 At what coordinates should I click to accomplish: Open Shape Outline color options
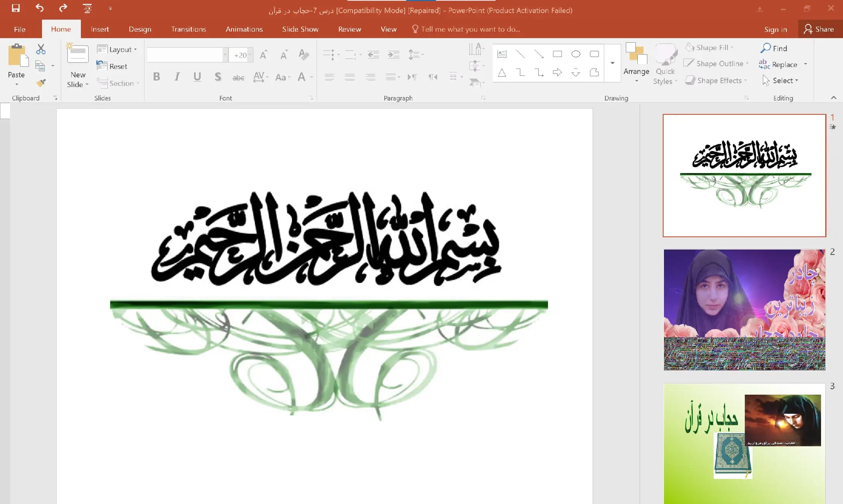click(716, 64)
